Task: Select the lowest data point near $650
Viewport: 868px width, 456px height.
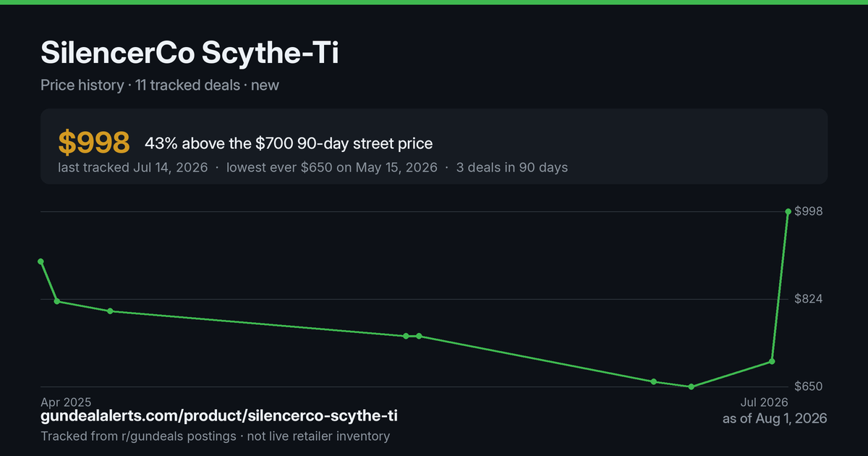Action: [692, 387]
